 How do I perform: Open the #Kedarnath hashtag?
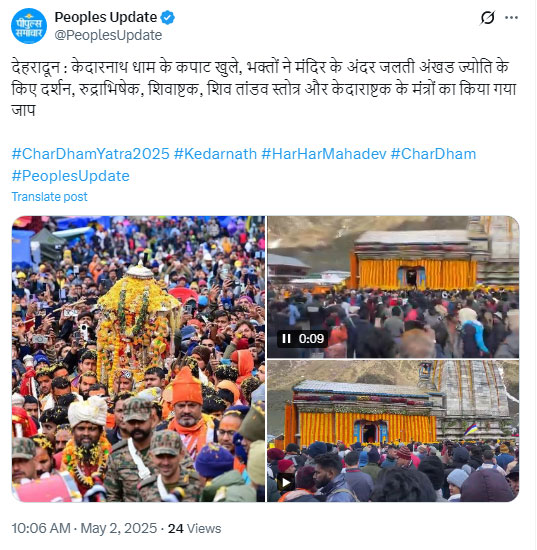[215, 154]
